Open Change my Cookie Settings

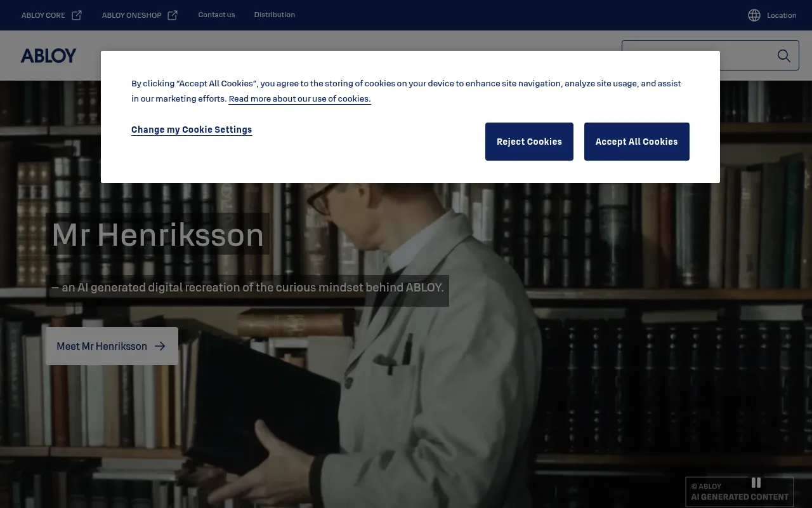(192, 130)
